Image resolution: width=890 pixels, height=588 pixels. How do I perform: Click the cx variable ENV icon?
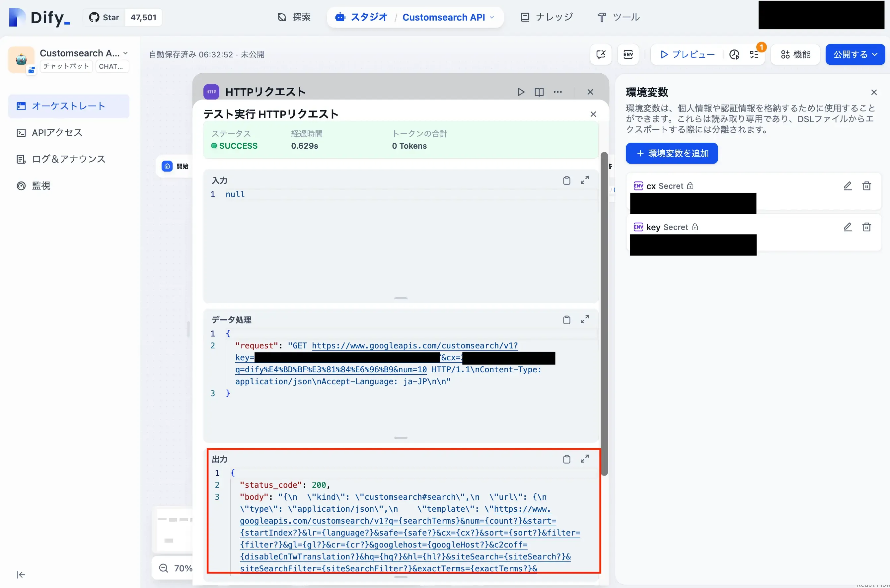[638, 186]
